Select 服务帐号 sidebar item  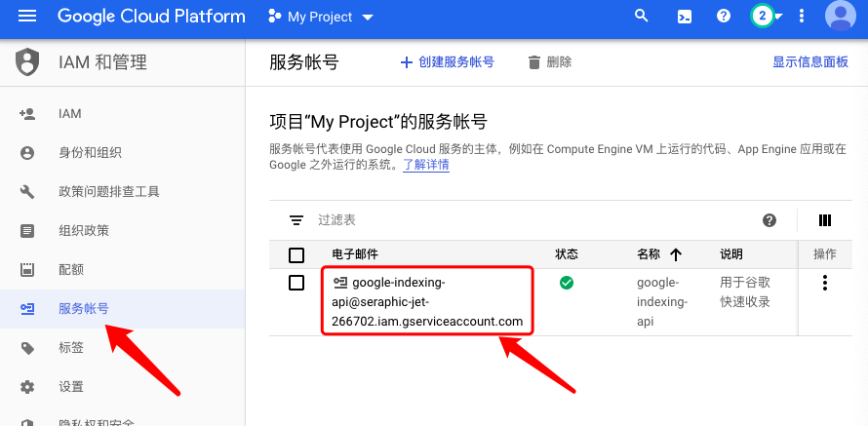122,309
